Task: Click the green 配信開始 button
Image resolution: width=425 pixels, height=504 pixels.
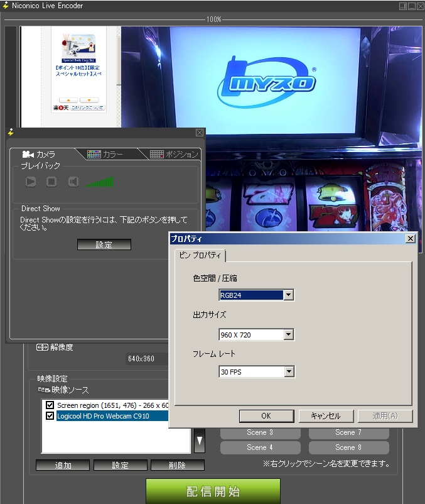Action: [213, 491]
